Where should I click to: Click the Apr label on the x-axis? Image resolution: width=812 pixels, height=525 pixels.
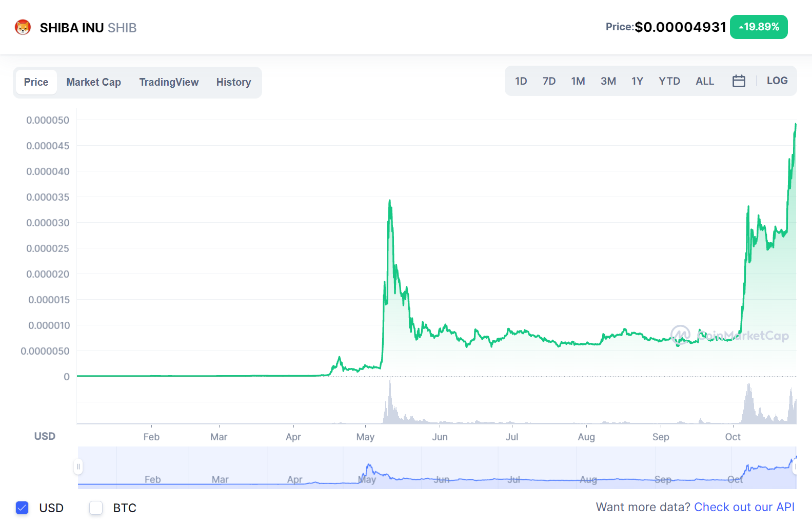pyautogui.click(x=293, y=437)
